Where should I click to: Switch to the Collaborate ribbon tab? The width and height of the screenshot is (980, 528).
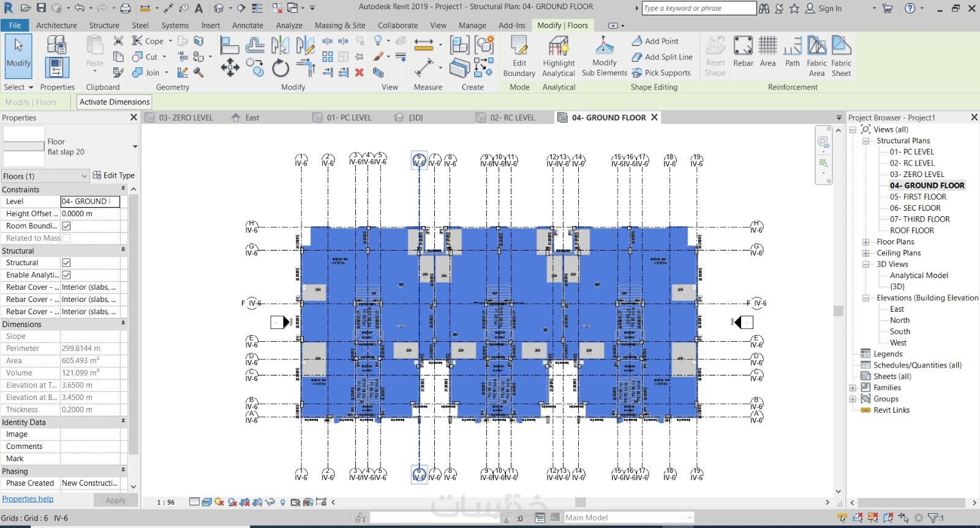398,25
